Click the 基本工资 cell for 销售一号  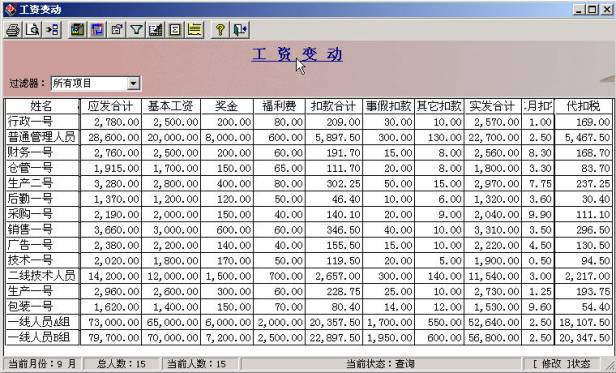(x=171, y=230)
